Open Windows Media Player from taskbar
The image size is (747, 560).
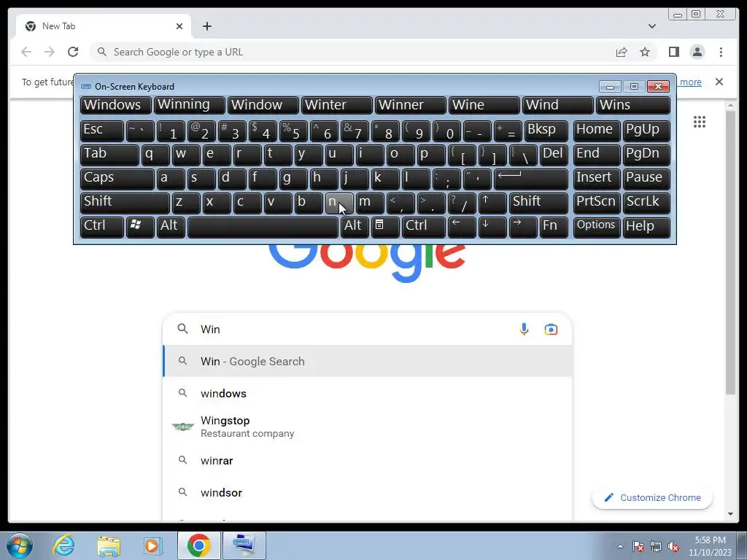coord(152,545)
